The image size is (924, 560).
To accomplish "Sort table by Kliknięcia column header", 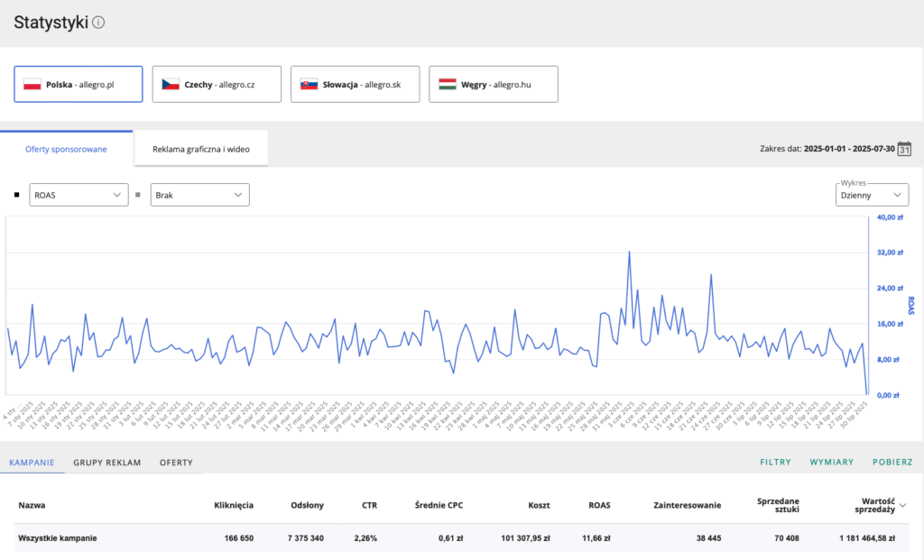I will point(234,505).
